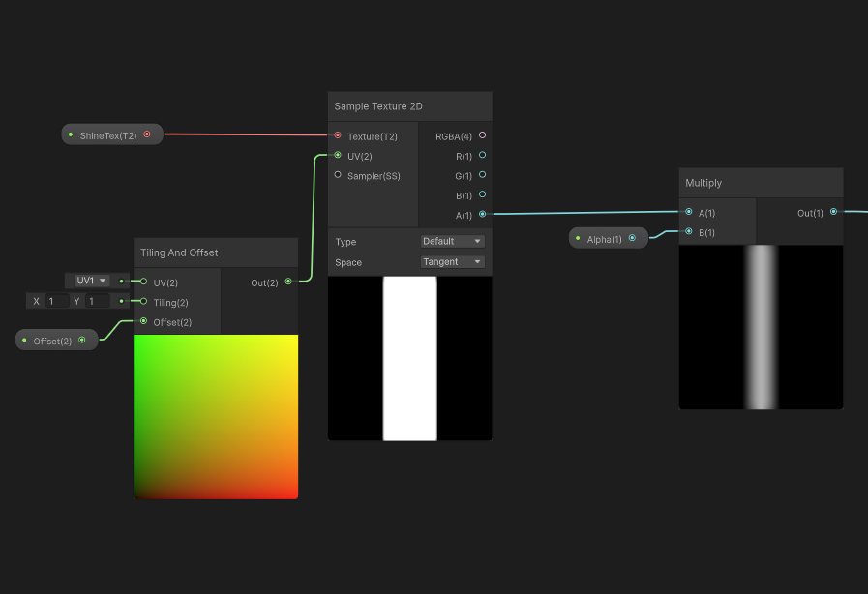
Task: Open the Space dropdown showing Tangent
Action: point(451,261)
